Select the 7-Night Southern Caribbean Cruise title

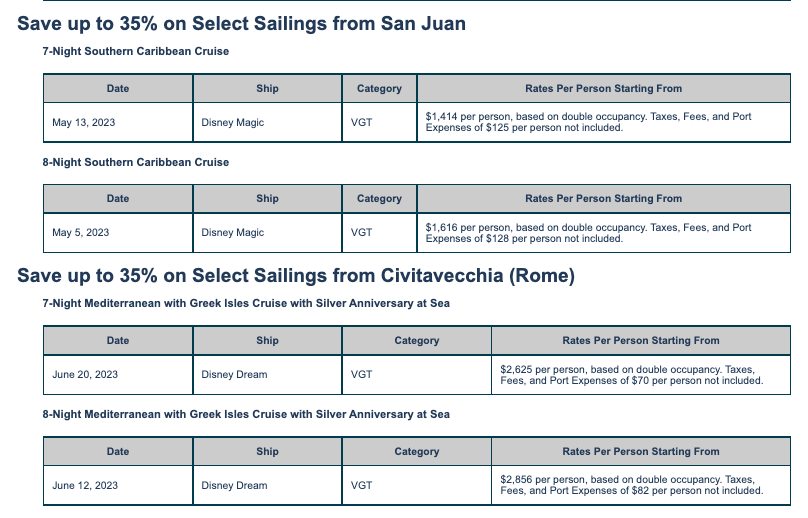(x=136, y=52)
